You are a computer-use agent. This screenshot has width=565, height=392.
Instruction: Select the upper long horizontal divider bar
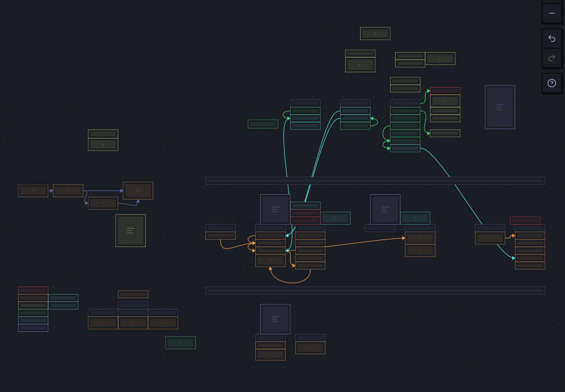pos(375,181)
